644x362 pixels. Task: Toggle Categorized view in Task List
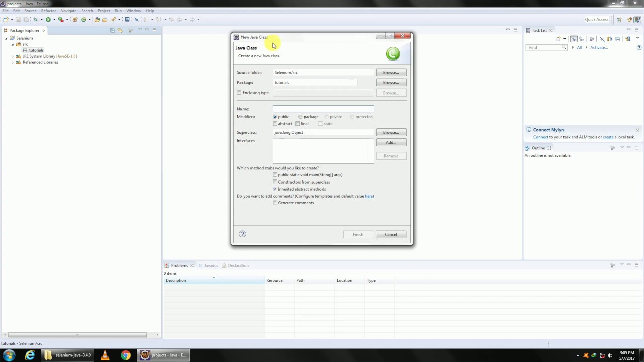[574, 39]
